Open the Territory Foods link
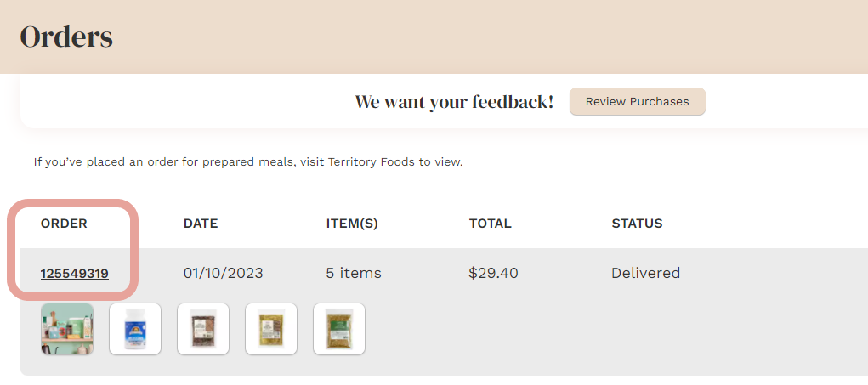 [x=371, y=161]
